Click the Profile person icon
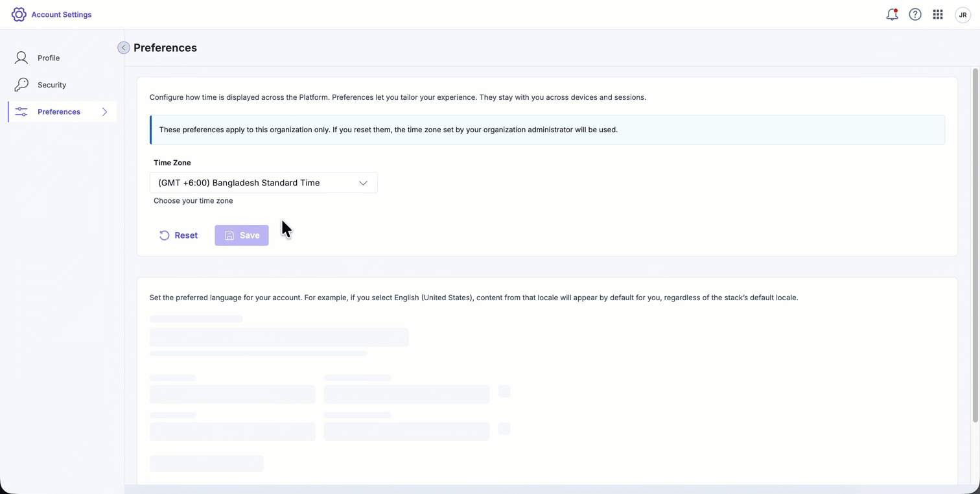The height and width of the screenshot is (494, 980). 21,58
